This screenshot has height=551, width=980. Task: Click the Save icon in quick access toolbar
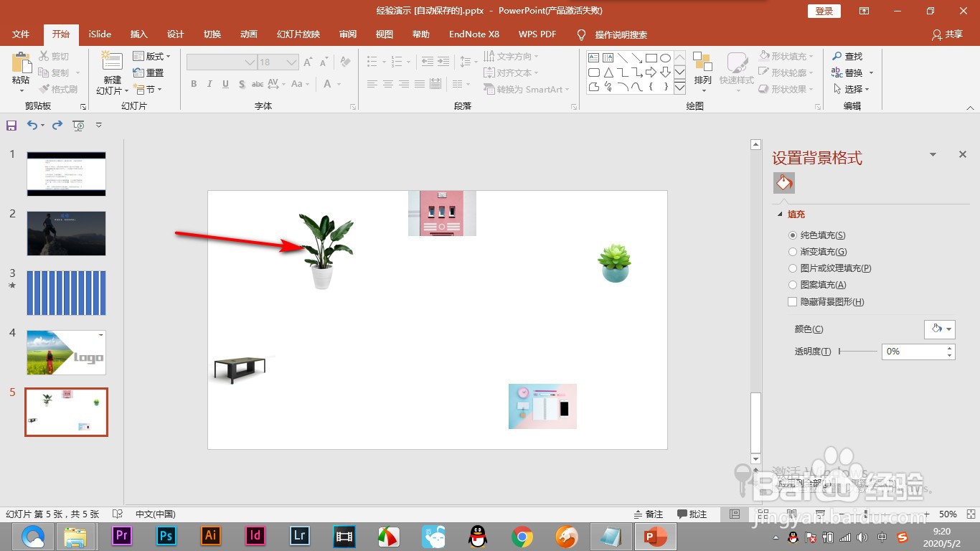point(11,126)
